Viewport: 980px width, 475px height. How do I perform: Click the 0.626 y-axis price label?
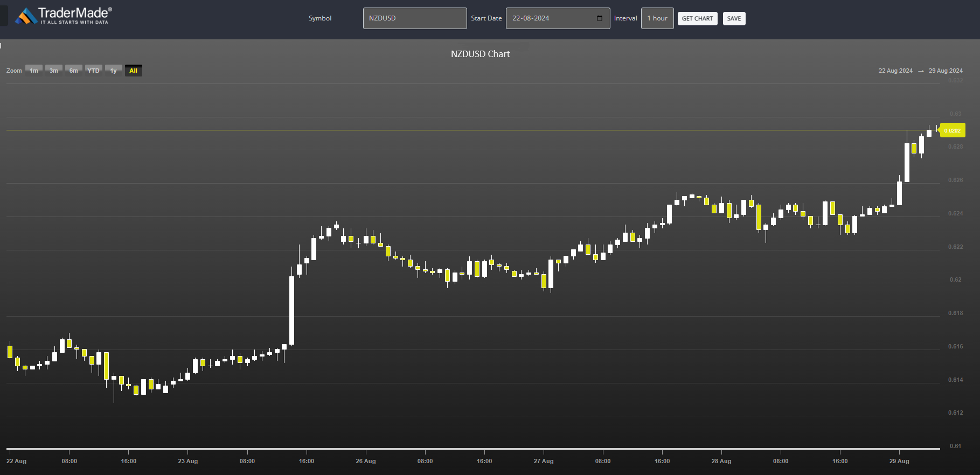click(955, 180)
